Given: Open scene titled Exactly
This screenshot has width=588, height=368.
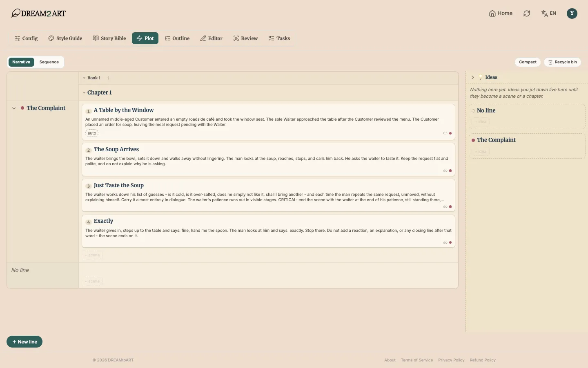Looking at the screenshot, I should click(x=103, y=221).
